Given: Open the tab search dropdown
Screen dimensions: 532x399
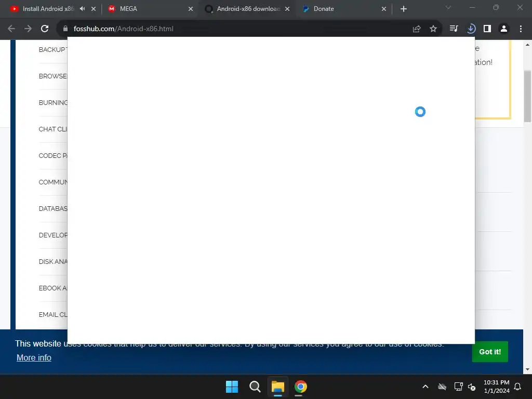Looking at the screenshot, I should tap(448, 7).
